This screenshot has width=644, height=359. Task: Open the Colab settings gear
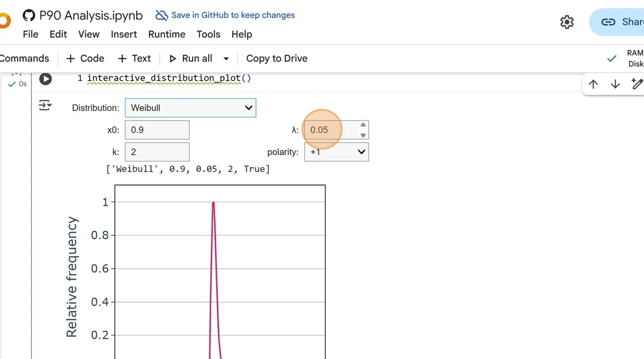tap(567, 22)
